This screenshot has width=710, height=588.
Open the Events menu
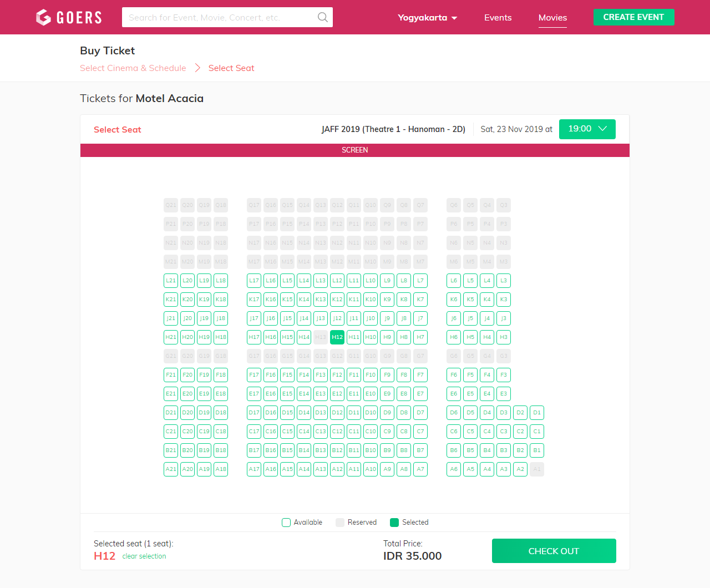[498, 18]
